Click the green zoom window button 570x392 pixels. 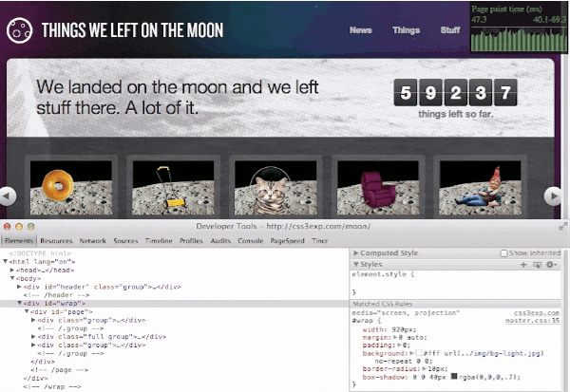coord(31,228)
